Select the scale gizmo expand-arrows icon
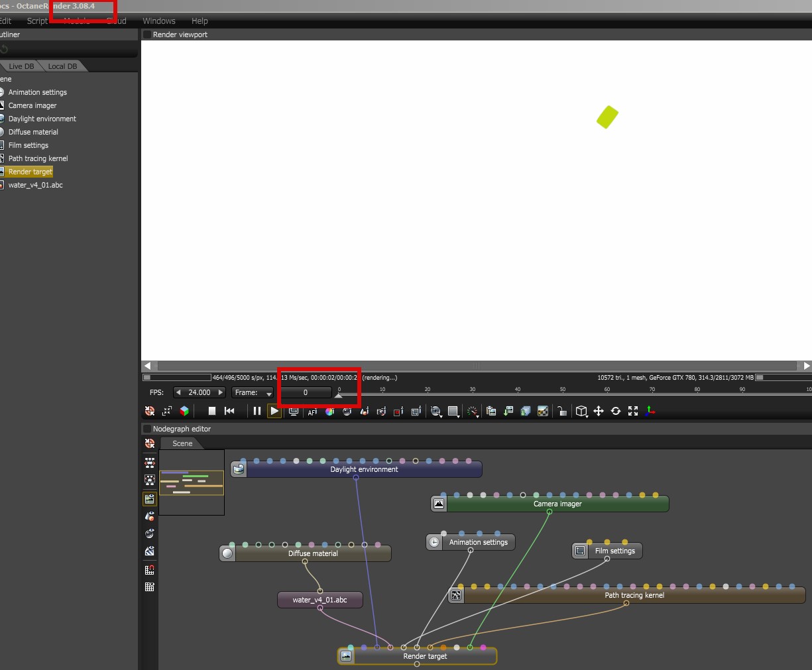The height and width of the screenshot is (670, 812). [633, 411]
